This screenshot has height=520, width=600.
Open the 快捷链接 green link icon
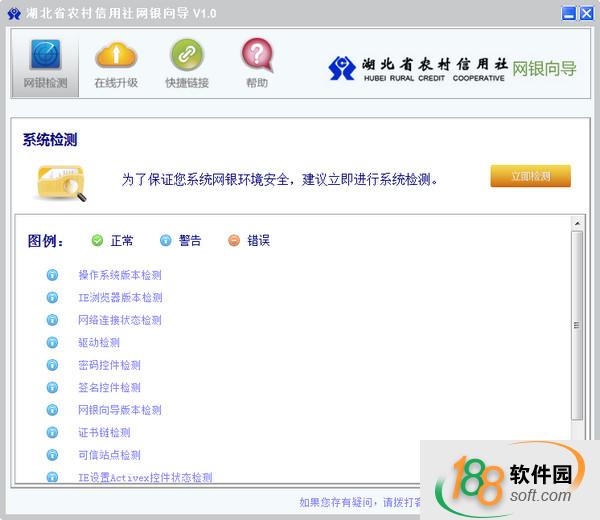187,54
